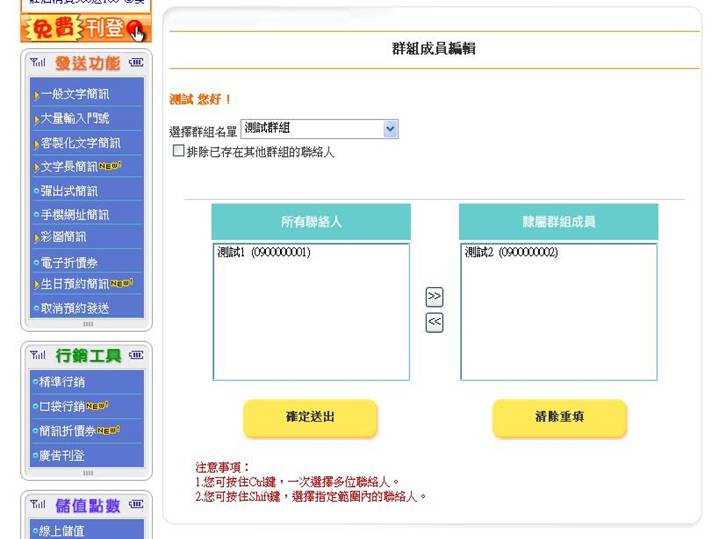
Task: Open 電子折價券 from the sidebar
Action: tap(70, 262)
